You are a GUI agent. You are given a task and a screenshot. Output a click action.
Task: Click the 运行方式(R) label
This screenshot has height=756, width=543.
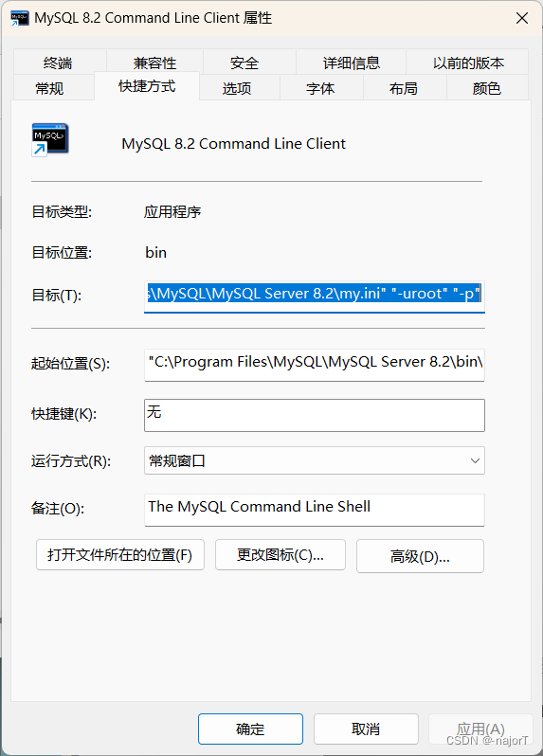click(71, 461)
